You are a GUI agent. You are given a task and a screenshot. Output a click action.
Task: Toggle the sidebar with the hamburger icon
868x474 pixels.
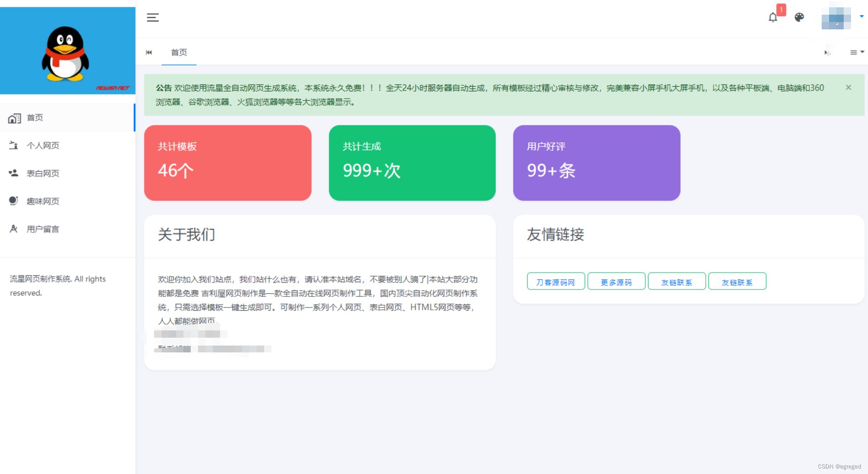tap(152, 17)
